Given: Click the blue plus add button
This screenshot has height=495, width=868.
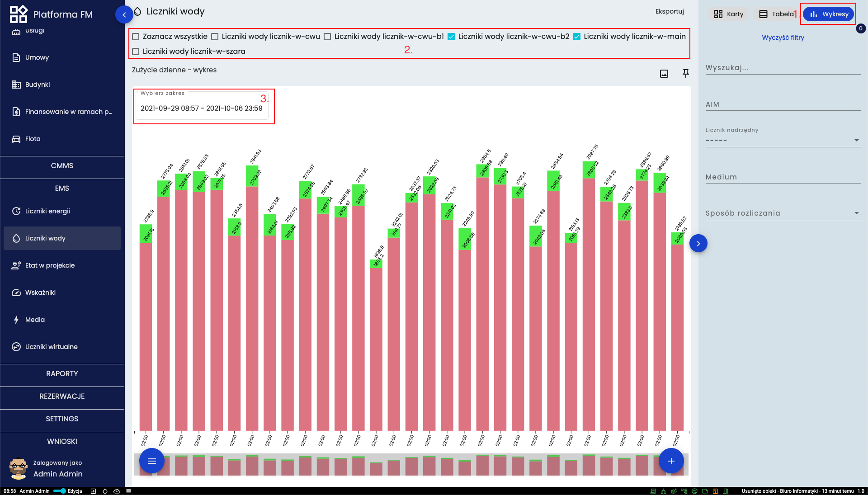Looking at the screenshot, I should click(671, 461).
